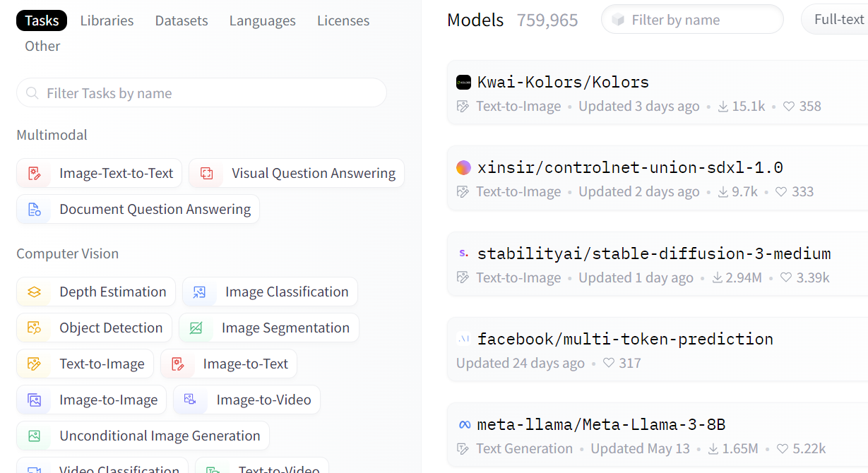Click the Depth Estimation layers icon
The image size is (868, 473).
(34, 292)
